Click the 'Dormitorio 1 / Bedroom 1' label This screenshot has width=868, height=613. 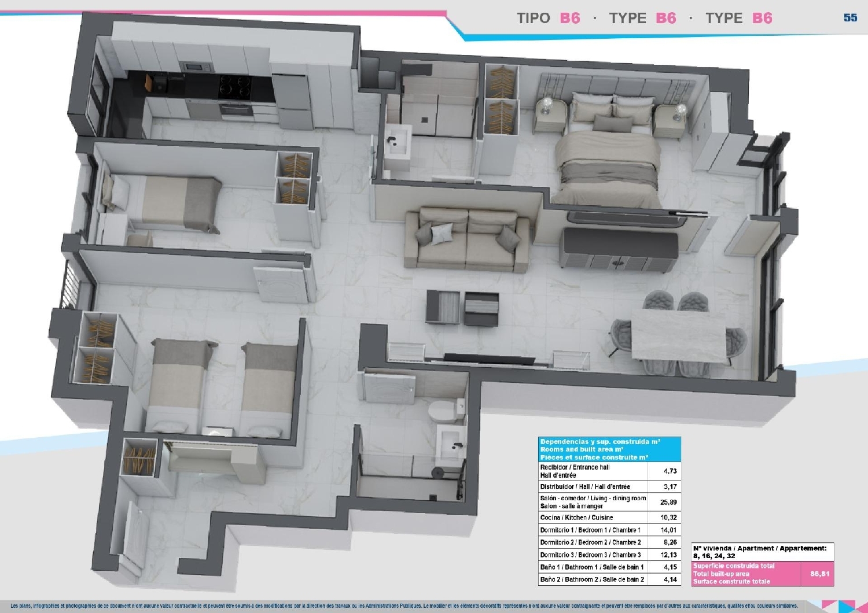[590, 530]
